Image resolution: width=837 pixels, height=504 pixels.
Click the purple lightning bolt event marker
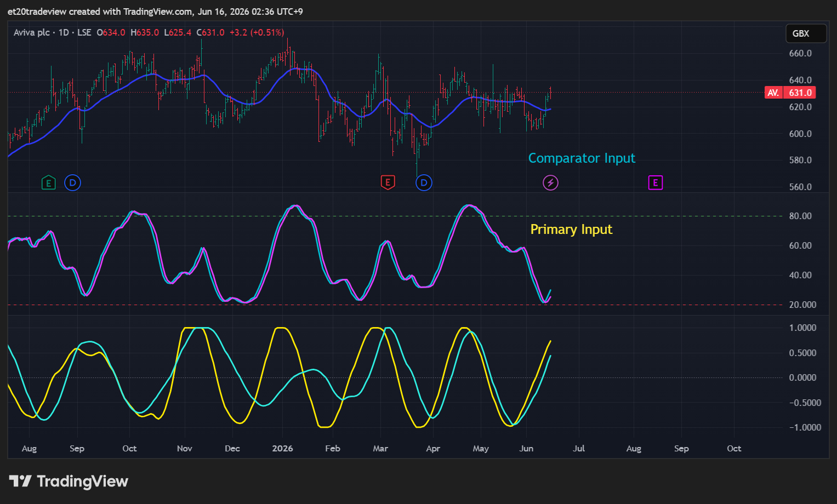(x=550, y=183)
